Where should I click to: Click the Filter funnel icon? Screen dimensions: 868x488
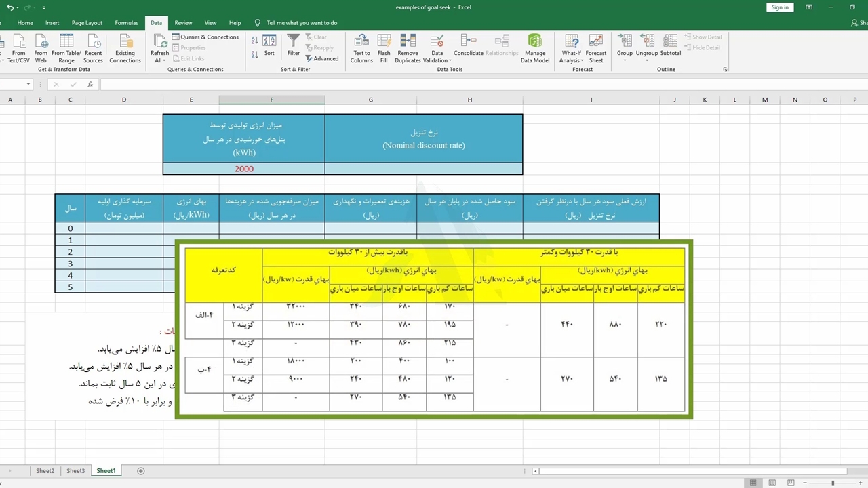[x=293, y=42]
